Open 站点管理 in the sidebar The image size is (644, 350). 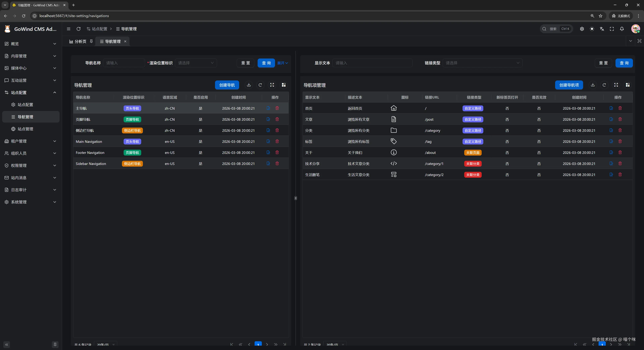[x=25, y=129]
